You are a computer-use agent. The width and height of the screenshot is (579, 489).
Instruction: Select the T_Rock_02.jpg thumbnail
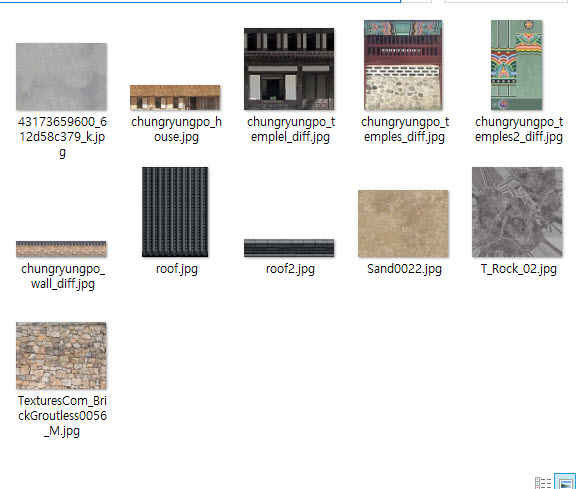pyautogui.click(x=517, y=212)
